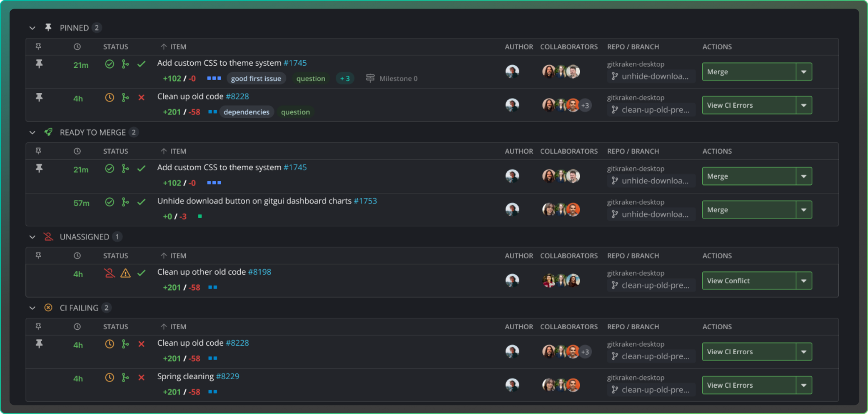Toggle the pin on Clean up old code under CI Failing
868x414 pixels.
coord(39,344)
